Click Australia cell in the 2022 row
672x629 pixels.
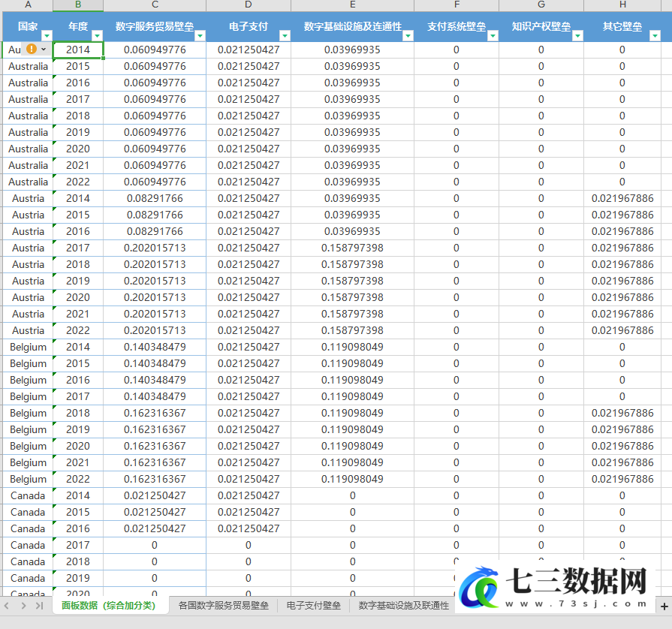coord(28,182)
